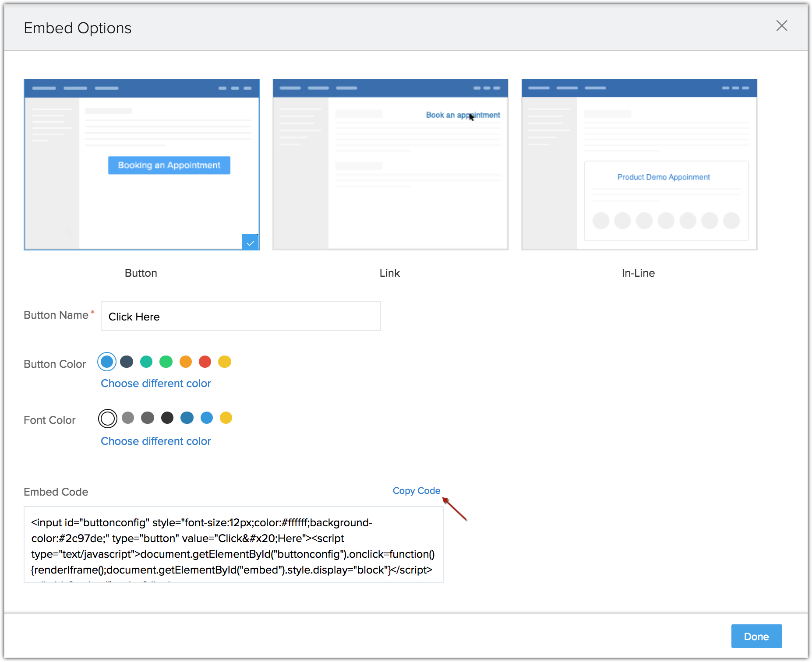Pick the red button color swatch

(205, 362)
